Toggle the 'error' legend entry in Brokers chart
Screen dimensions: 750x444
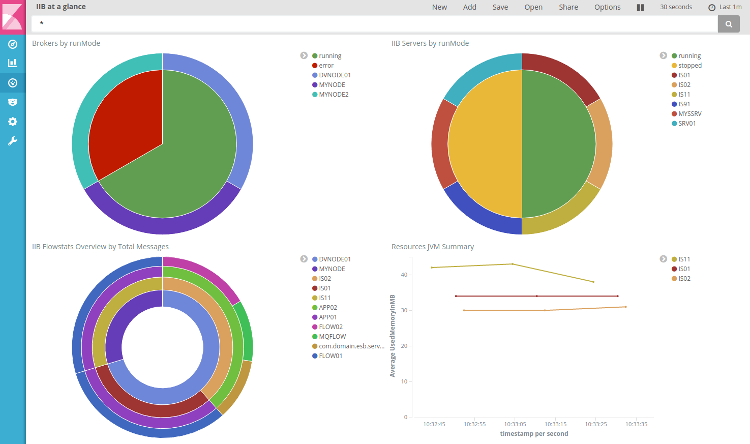(329, 65)
